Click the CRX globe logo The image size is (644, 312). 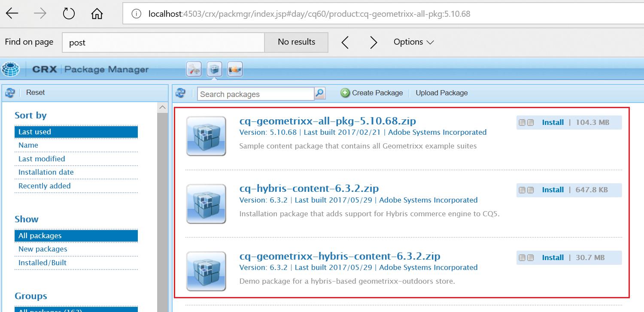11,69
